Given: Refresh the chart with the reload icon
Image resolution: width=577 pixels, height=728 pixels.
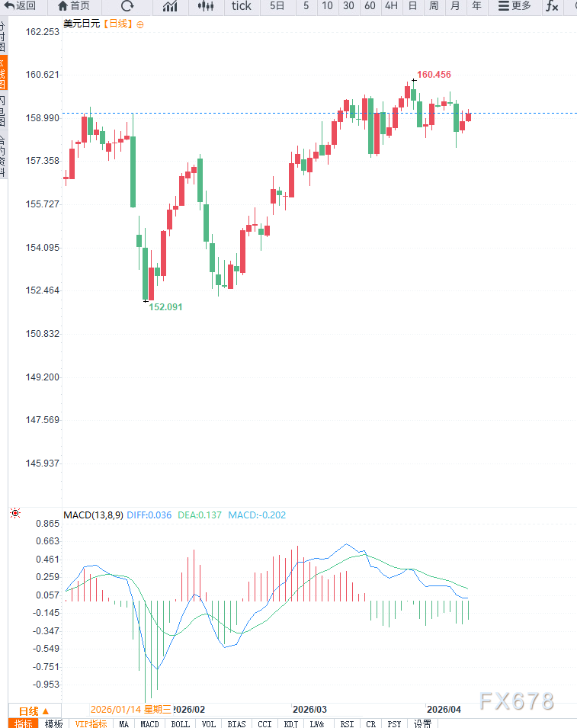Looking at the screenshot, I should tap(127, 6).
